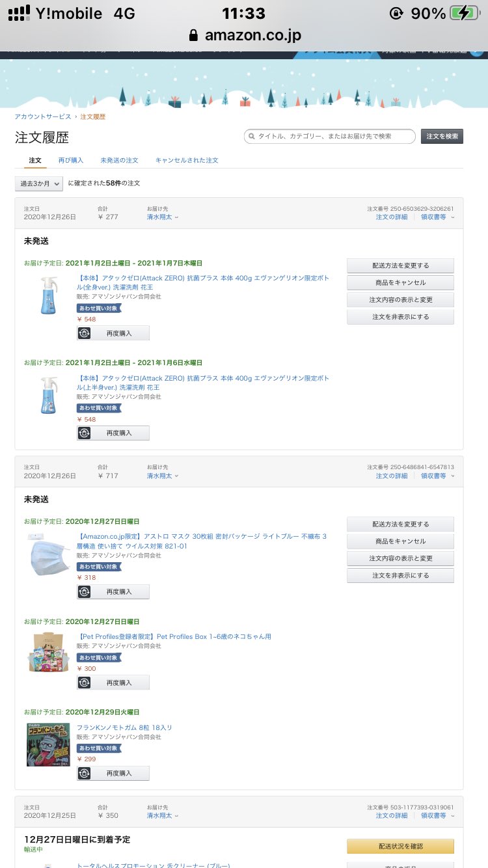The height and width of the screenshot is (868, 488).
Task: Open アカウントサービス breadcrumb link
Action: click(43, 116)
